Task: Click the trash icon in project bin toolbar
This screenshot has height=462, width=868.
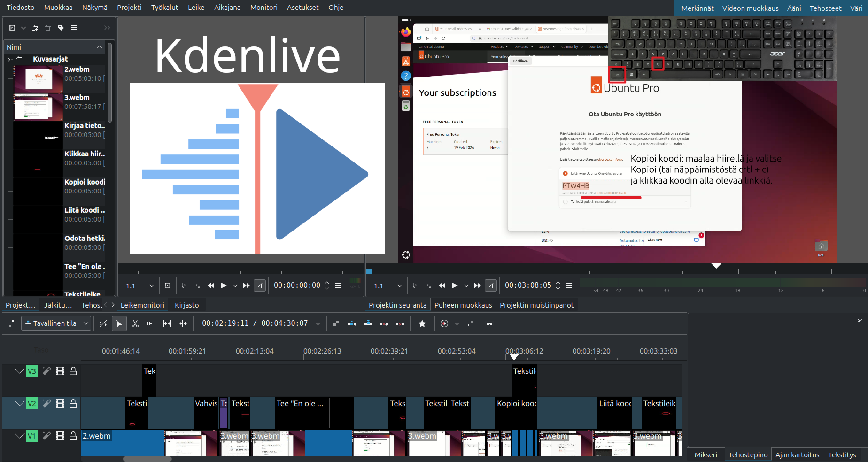Action: pos(48,28)
